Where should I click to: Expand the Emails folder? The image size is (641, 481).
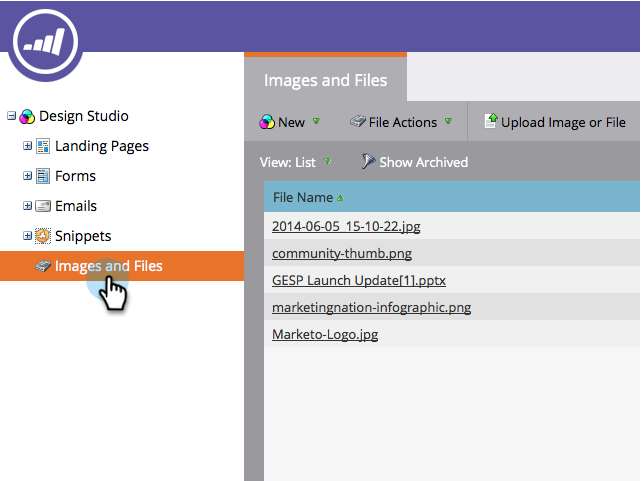[27, 206]
